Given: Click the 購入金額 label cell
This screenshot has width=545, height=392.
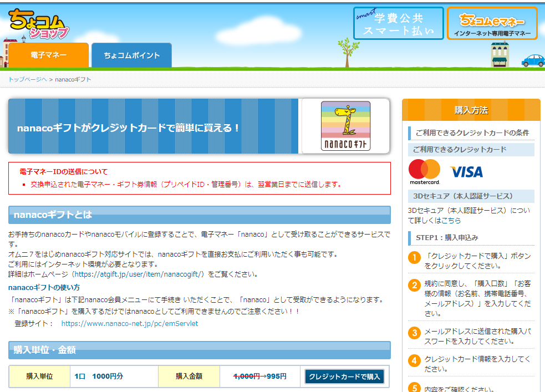Looking at the screenshot, I should [189, 376].
